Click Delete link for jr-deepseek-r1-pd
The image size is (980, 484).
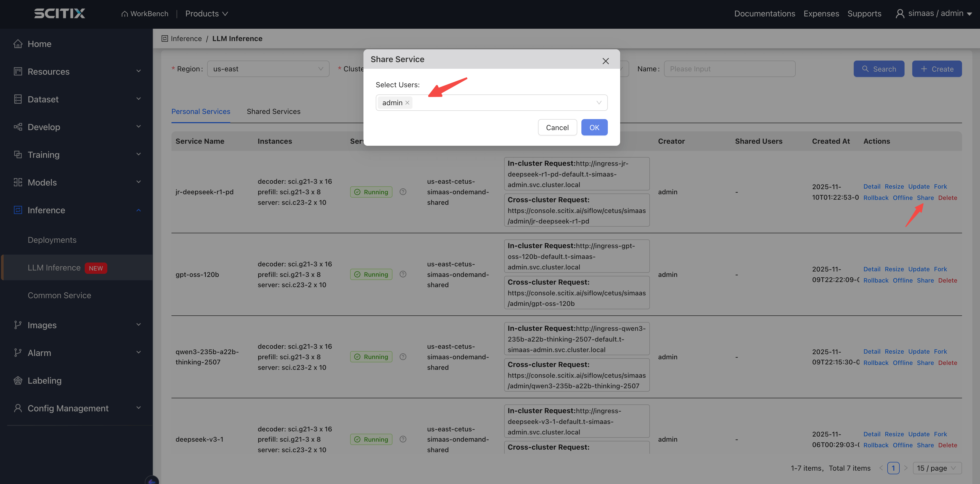click(x=948, y=198)
